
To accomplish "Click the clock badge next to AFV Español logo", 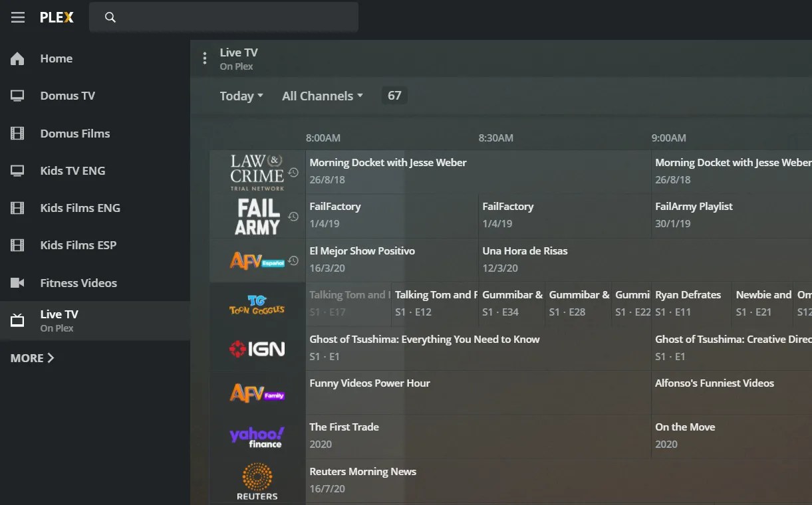I will tap(293, 260).
